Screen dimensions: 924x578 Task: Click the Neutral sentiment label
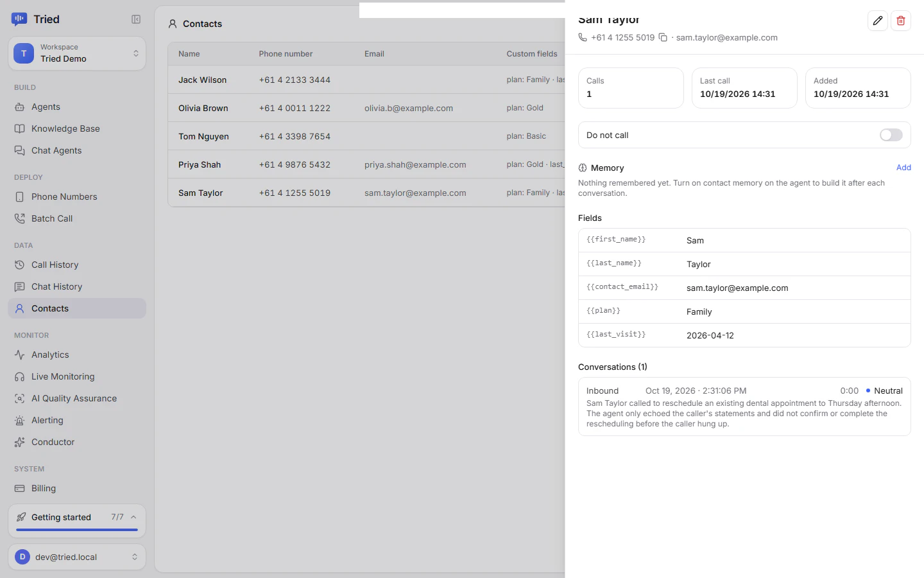(x=888, y=390)
